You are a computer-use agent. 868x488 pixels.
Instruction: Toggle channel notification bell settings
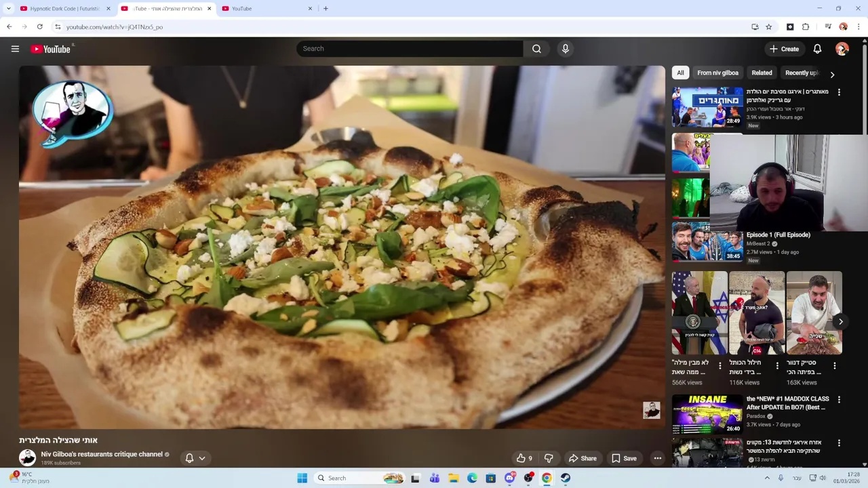[195, 458]
